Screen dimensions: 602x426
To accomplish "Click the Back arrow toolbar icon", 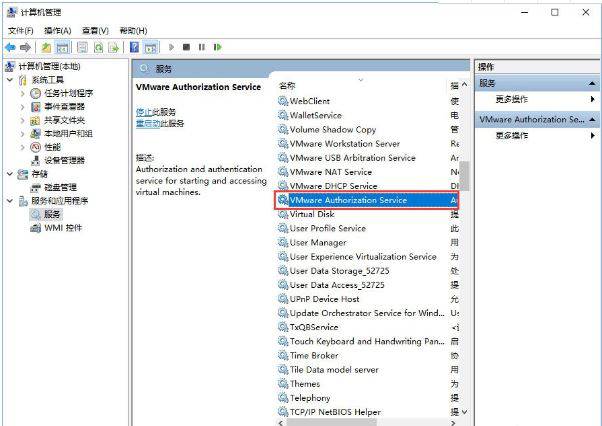I will (10, 47).
